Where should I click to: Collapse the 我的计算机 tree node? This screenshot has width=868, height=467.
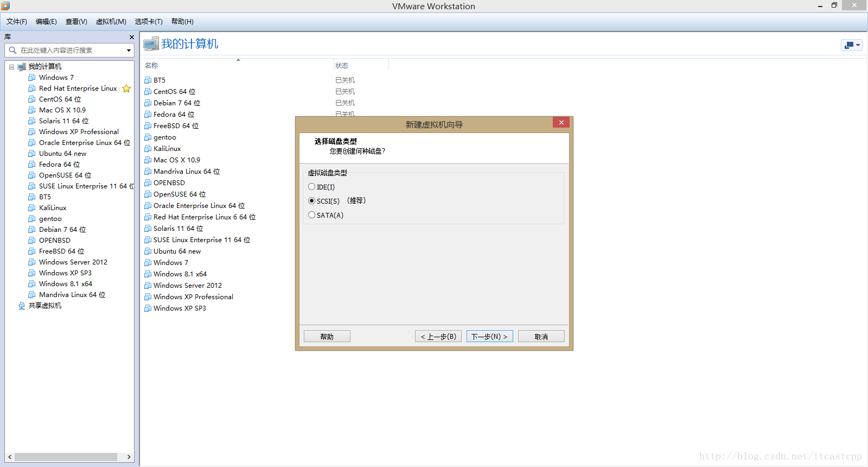(11, 67)
